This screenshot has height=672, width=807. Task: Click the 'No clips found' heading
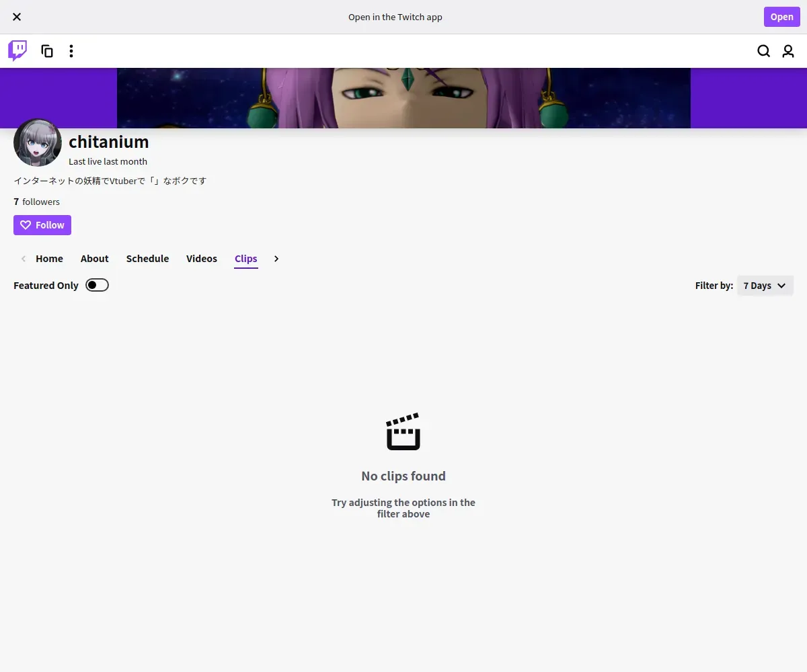403,476
